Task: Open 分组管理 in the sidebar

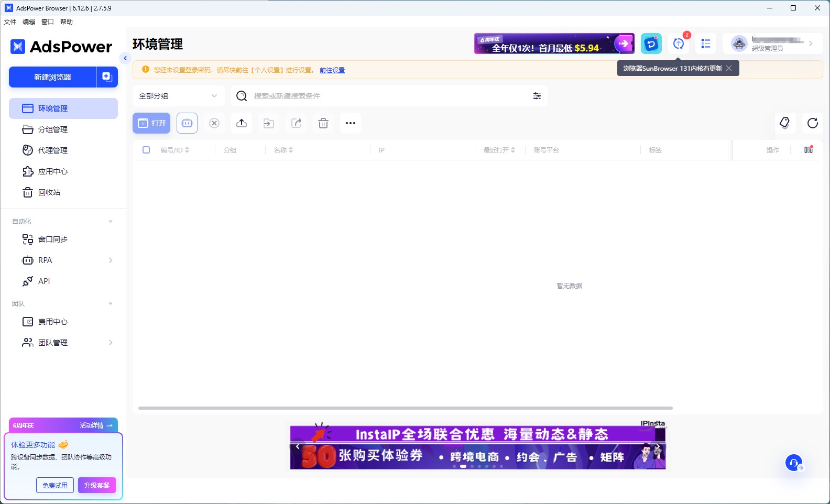Action: 63,129
